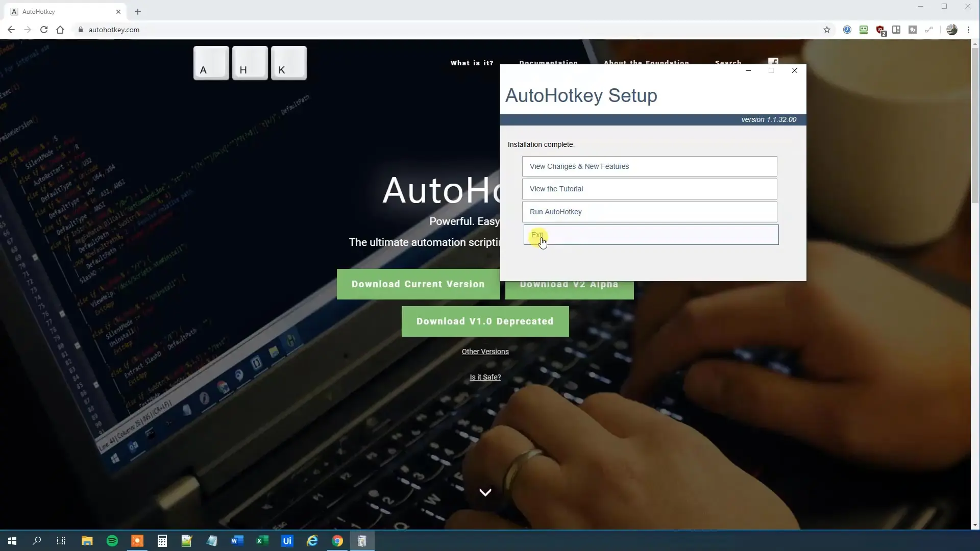Click the A key of the AHK logo

tap(211, 63)
